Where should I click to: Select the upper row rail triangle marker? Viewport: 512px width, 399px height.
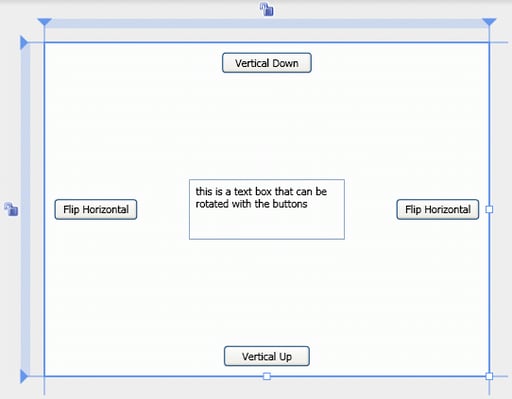click(x=24, y=43)
